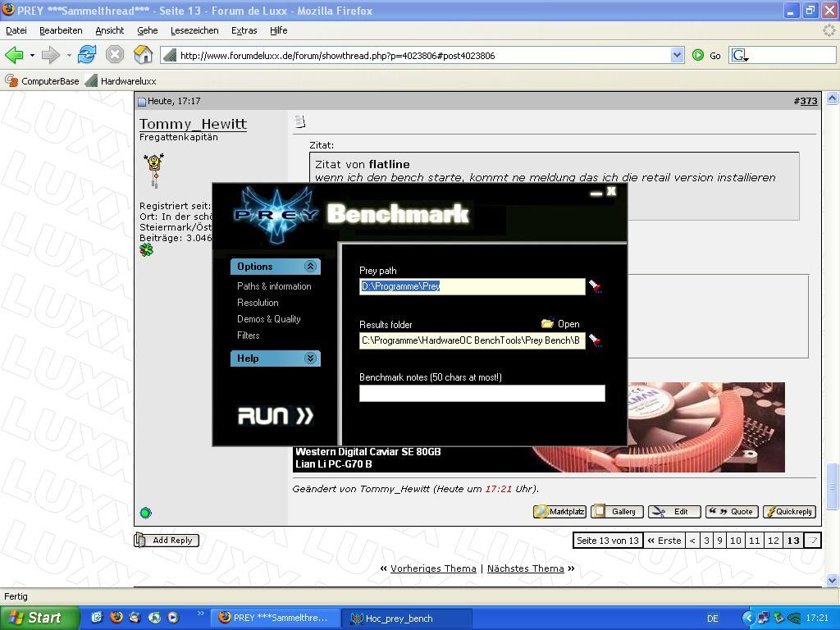Click the Benchmark notes input field
Viewport: 840px width, 630px height.
(x=482, y=393)
